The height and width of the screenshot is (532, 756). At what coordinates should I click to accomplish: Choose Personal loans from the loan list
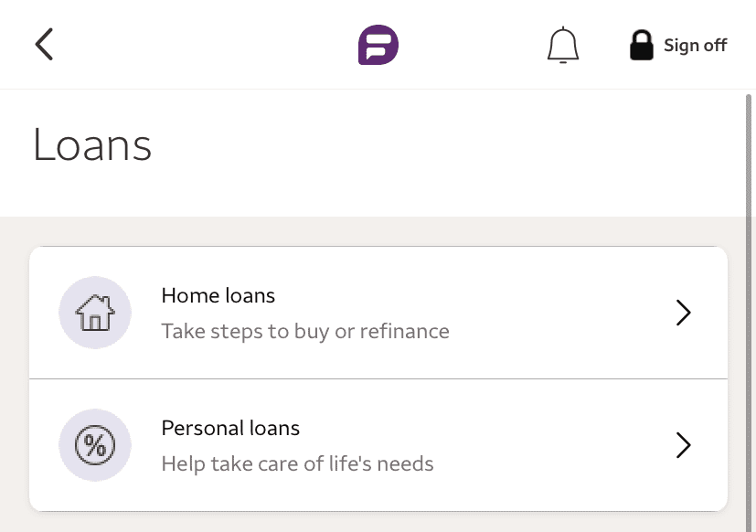230,428
